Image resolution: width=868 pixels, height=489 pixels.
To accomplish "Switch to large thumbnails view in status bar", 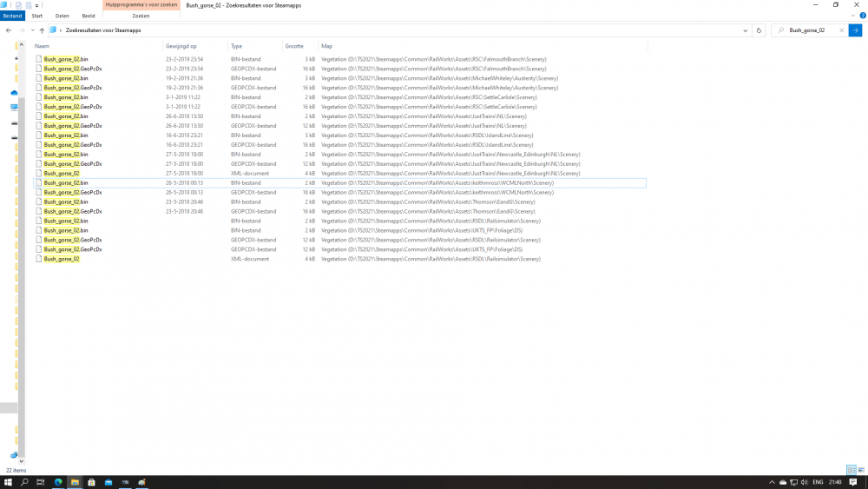I will [861, 470].
